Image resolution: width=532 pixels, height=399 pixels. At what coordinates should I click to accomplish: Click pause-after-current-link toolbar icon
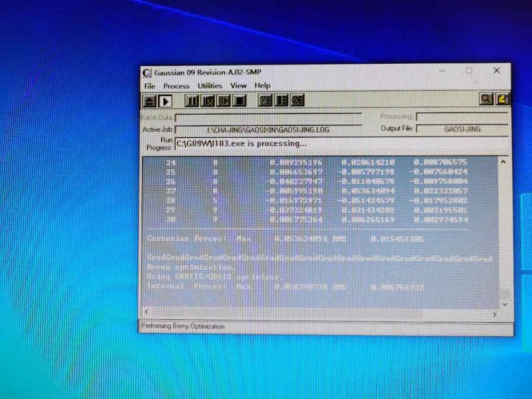coord(207,100)
